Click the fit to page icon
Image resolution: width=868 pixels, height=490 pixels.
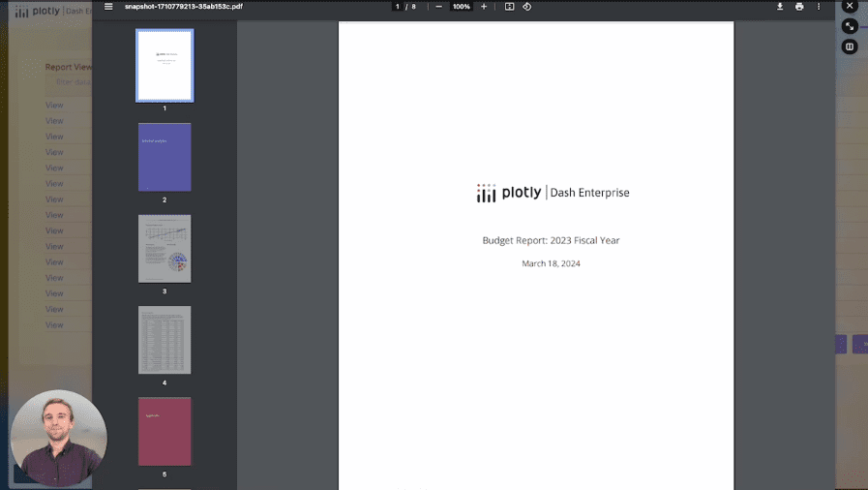coord(510,7)
